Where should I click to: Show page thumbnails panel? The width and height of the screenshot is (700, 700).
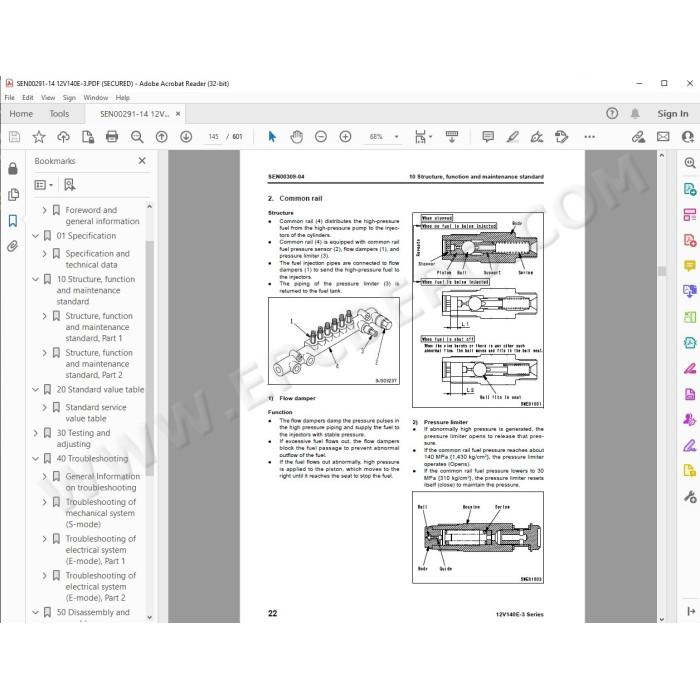tap(13, 194)
